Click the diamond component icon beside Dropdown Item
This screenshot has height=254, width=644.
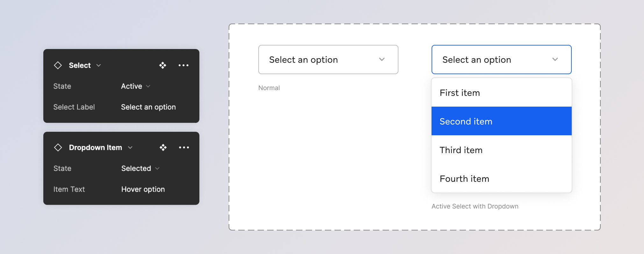58,147
